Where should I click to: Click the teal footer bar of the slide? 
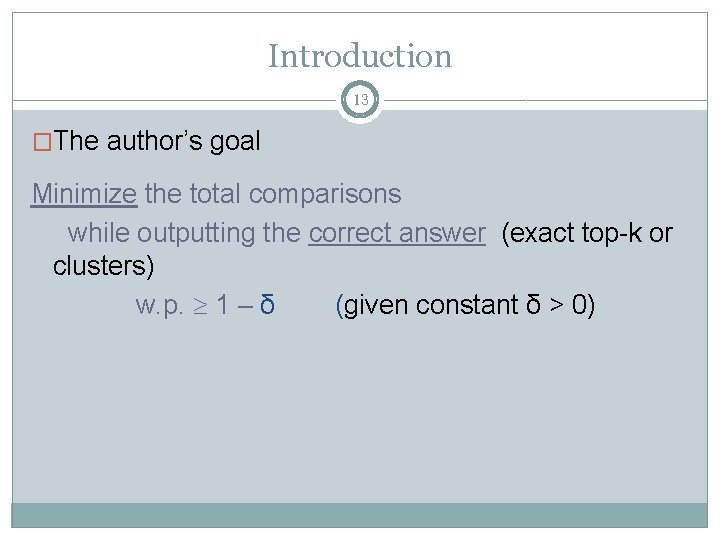pos(360,515)
